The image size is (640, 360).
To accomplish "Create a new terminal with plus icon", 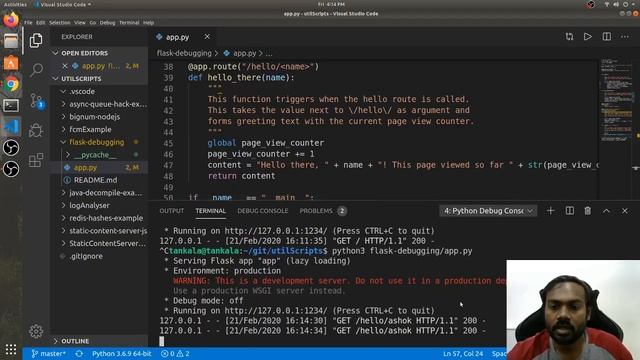I will point(551,211).
